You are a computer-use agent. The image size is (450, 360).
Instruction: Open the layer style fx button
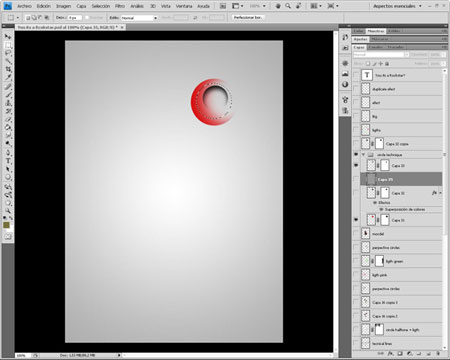pyautogui.click(x=390, y=353)
